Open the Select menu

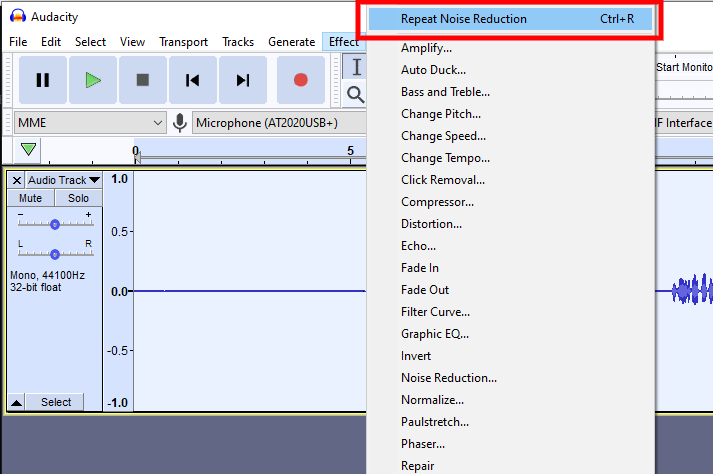[90, 42]
